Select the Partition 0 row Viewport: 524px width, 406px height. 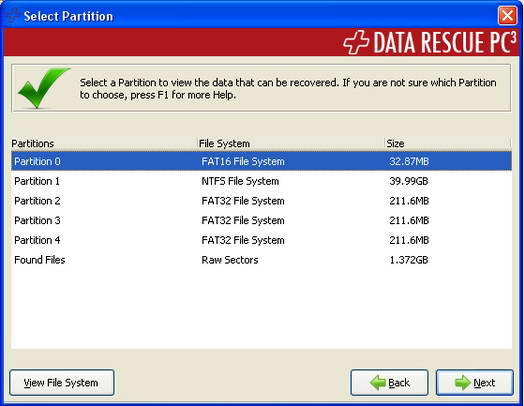[261, 161]
